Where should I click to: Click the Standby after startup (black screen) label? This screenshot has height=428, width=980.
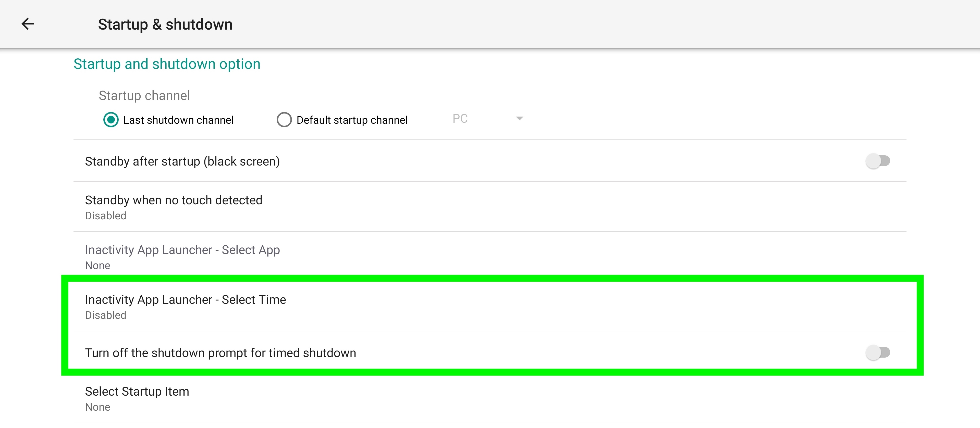[182, 161]
